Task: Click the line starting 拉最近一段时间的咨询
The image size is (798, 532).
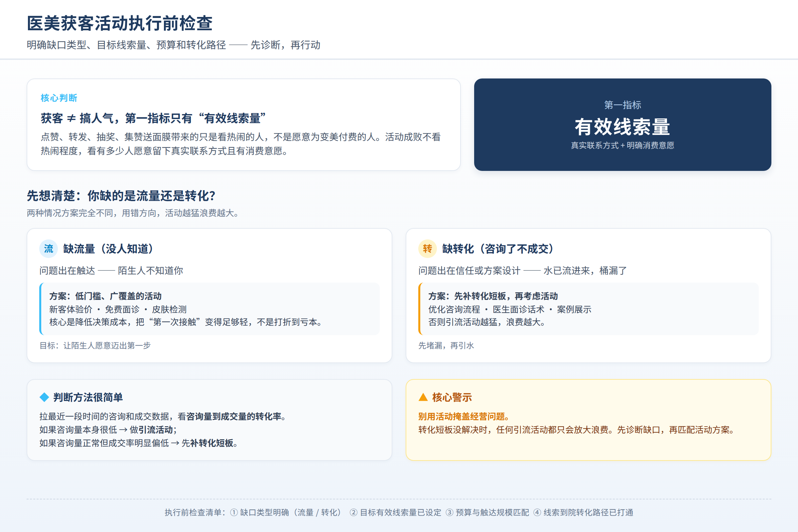Action: click(162, 416)
